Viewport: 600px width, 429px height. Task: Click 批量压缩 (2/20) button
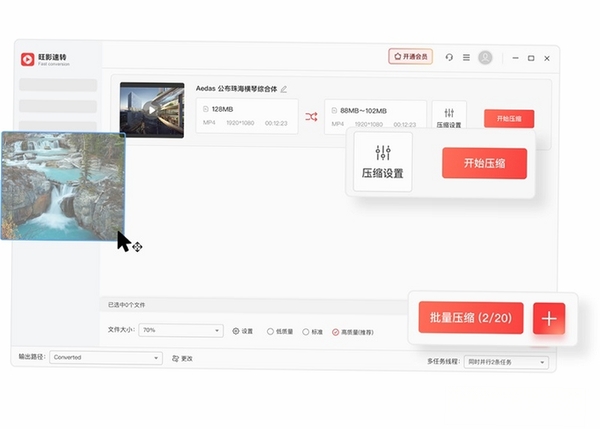[x=471, y=318]
